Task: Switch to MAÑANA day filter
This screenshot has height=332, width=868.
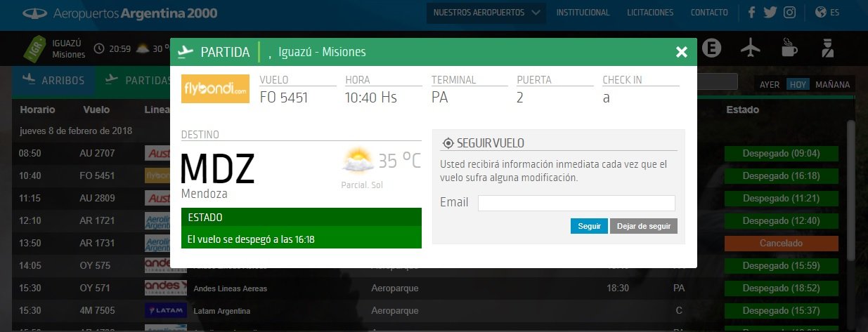Action: [x=832, y=85]
